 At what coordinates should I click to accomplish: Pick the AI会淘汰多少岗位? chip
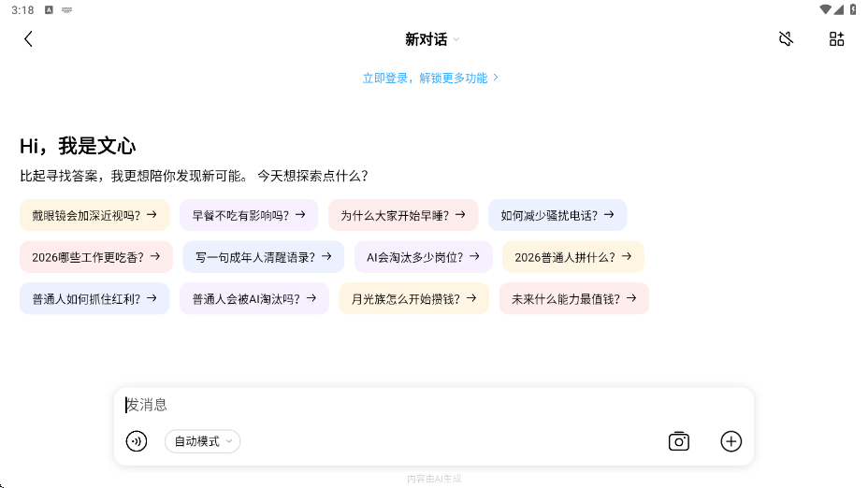[424, 257]
